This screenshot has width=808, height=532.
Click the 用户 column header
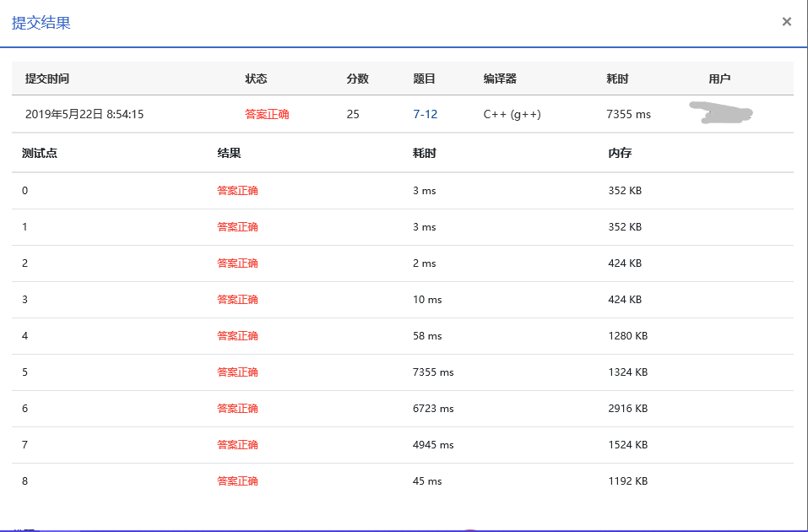tap(719, 79)
